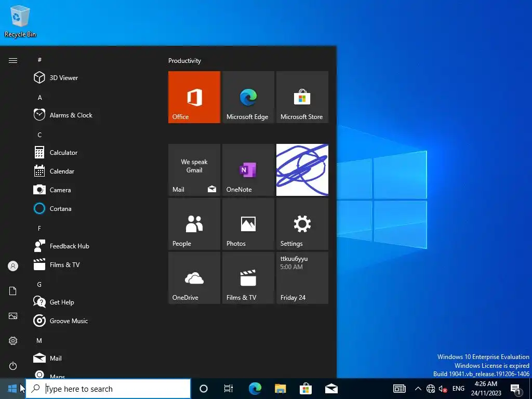Open the People tile

[194, 224]
